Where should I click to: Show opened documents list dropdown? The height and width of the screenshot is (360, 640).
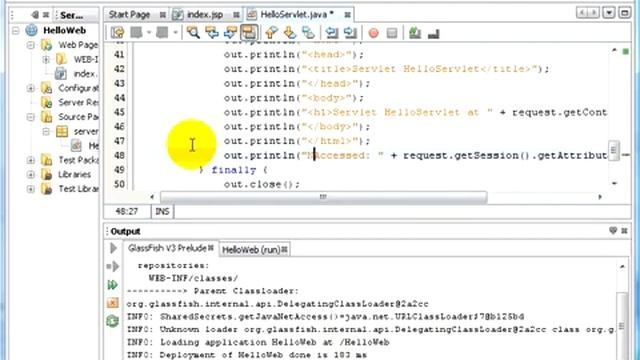609,13
